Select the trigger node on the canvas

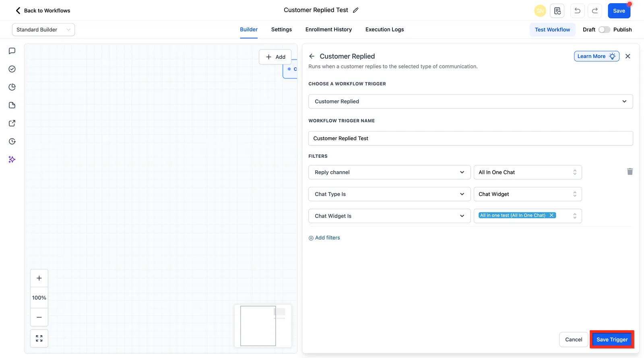point(290,70)
